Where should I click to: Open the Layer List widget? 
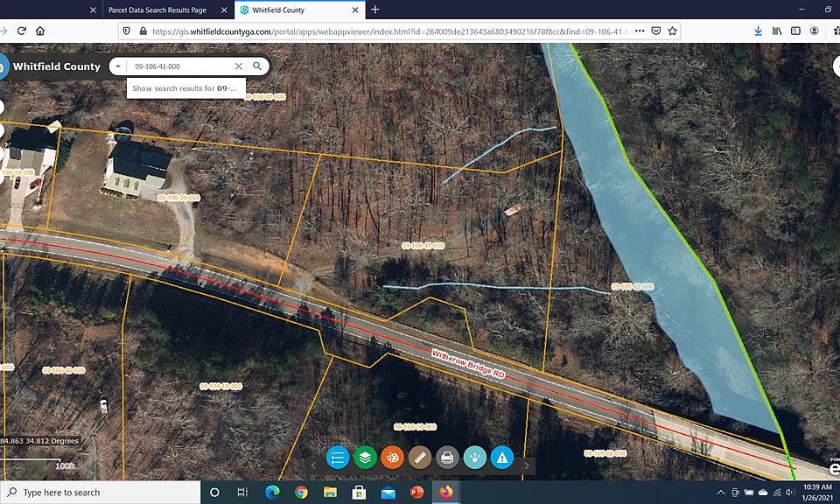click(x=365, y=457)
